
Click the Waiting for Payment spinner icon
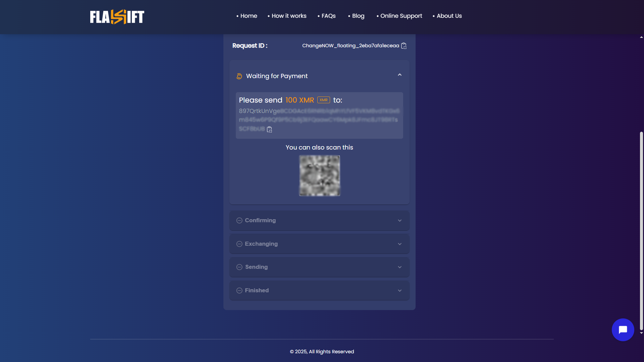[239, 76]
